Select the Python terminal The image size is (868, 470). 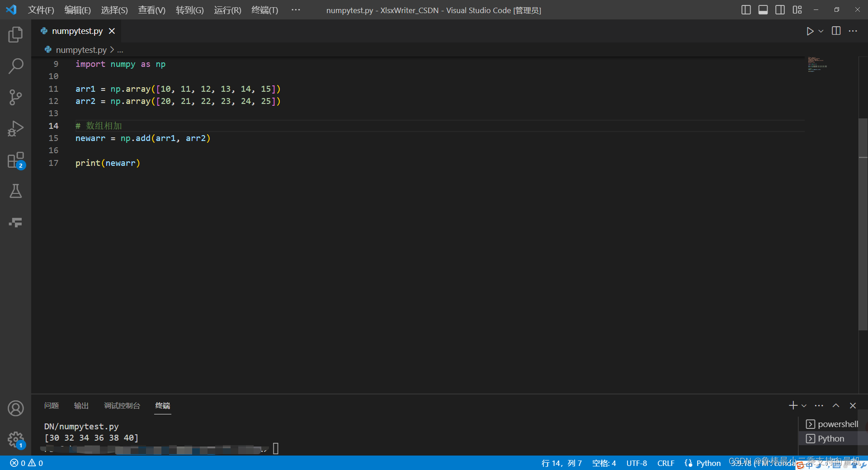tap(832, 438)
